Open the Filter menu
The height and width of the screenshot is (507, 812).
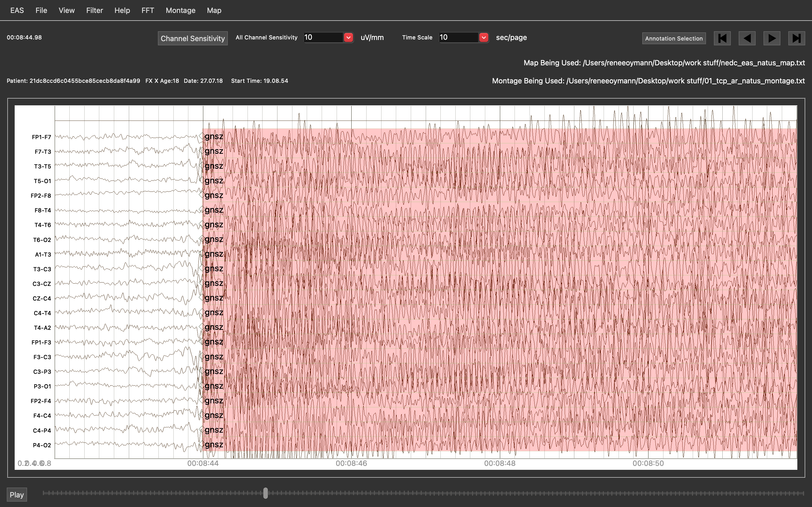pyautogui.click(x=94, y=10)
